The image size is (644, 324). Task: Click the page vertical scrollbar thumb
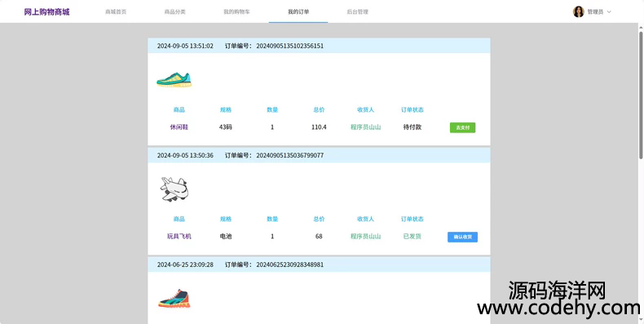(x=641, y=95)
